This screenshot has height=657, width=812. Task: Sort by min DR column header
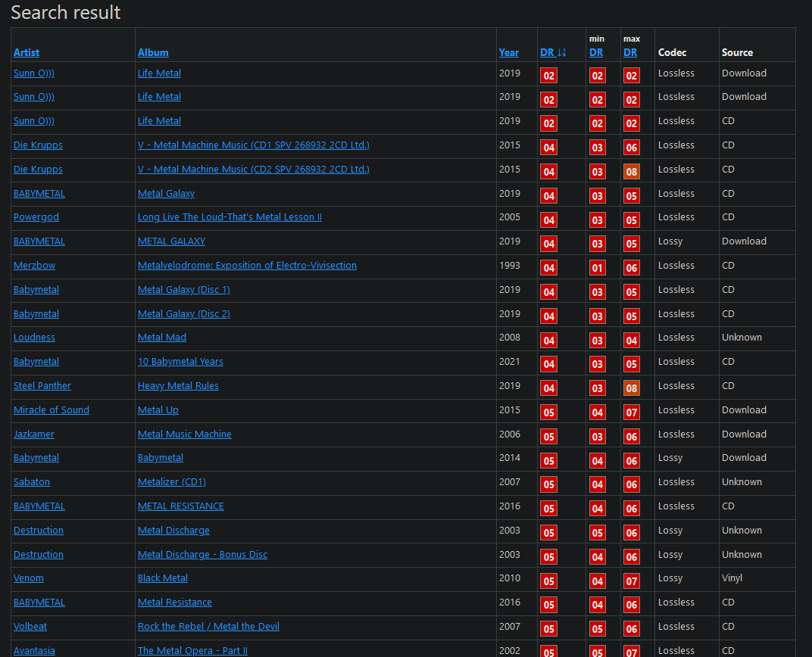click(x=596, y=52)
